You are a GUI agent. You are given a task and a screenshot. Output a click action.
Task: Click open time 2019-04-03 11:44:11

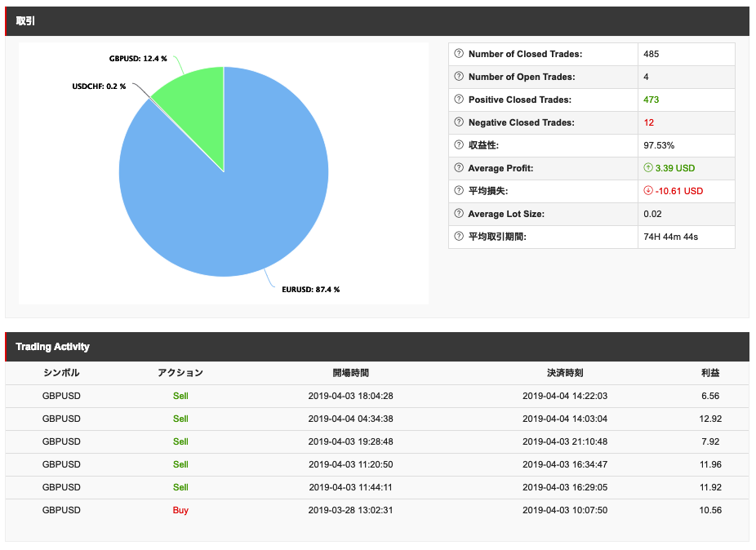(350, 487)
